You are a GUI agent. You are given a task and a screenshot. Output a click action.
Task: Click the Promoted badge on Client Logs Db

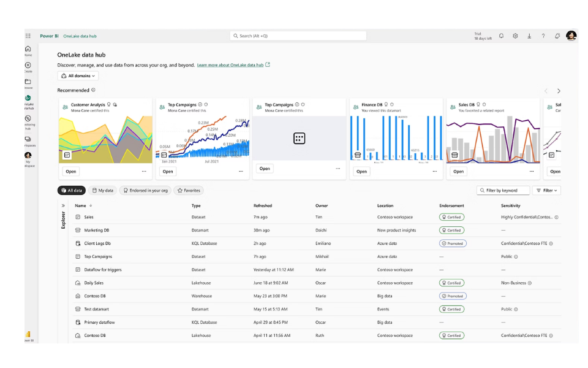click(x=453, y=243)
